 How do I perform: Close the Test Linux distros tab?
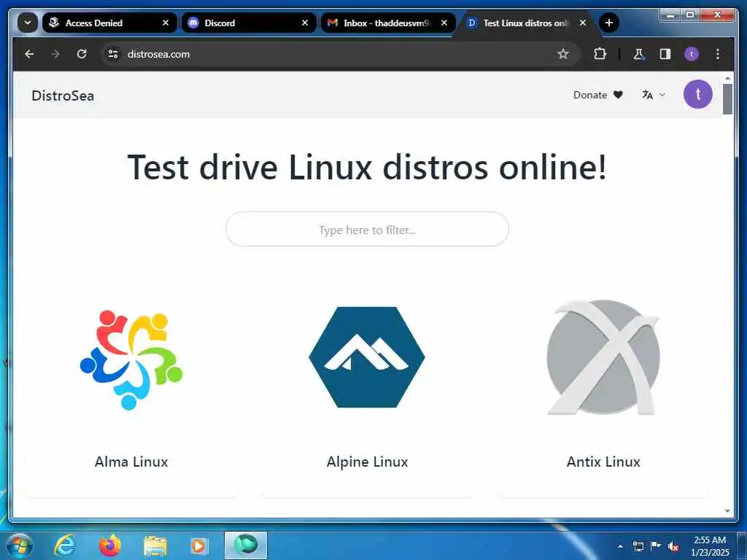coord(583,23)
